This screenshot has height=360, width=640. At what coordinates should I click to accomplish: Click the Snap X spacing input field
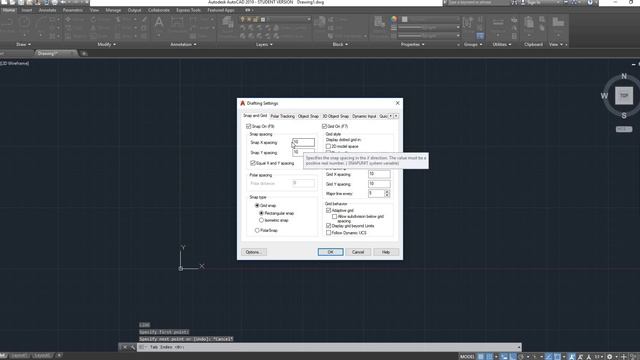[303, 142]
